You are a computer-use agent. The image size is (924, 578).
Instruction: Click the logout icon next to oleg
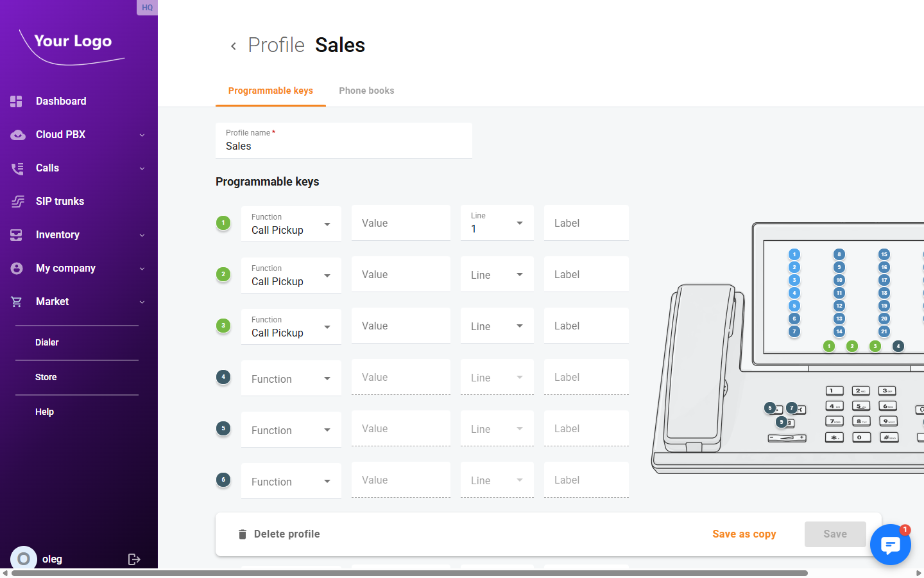134,559
